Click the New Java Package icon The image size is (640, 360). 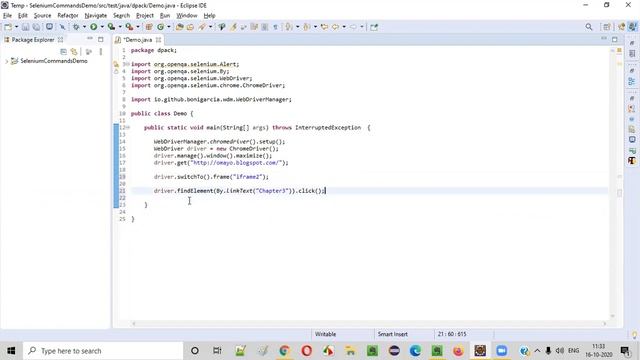pos(149,27)
